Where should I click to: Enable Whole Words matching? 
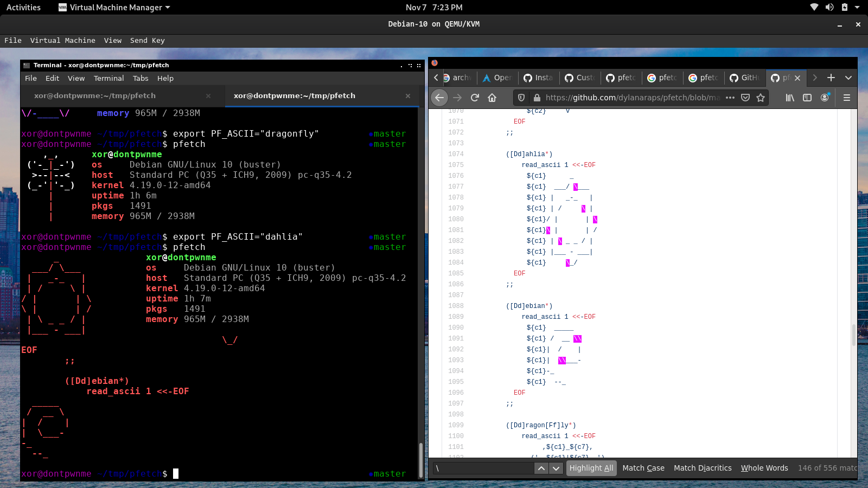tap(764, 468)
